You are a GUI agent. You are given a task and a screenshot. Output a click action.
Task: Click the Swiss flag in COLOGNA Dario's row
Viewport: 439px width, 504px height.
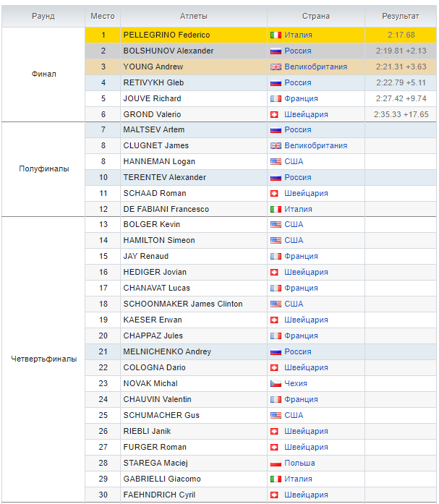(x=275, y=367)
